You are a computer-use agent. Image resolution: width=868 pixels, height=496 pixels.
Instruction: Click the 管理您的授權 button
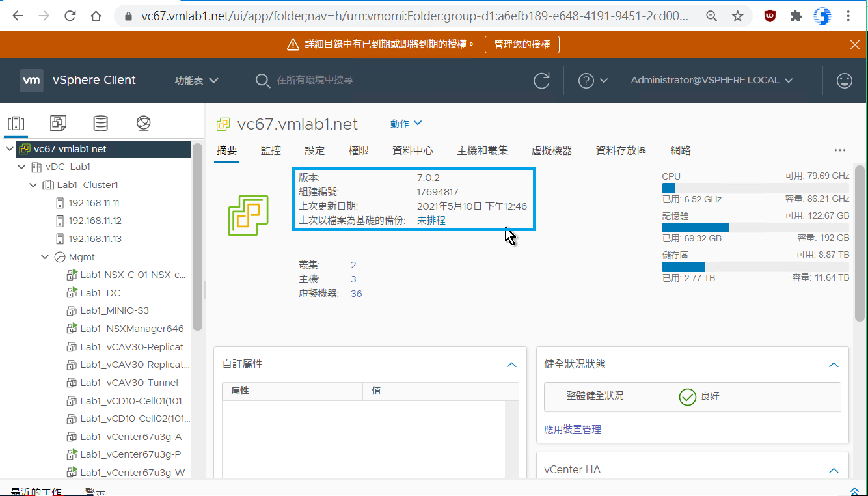(x=522, y=44)
